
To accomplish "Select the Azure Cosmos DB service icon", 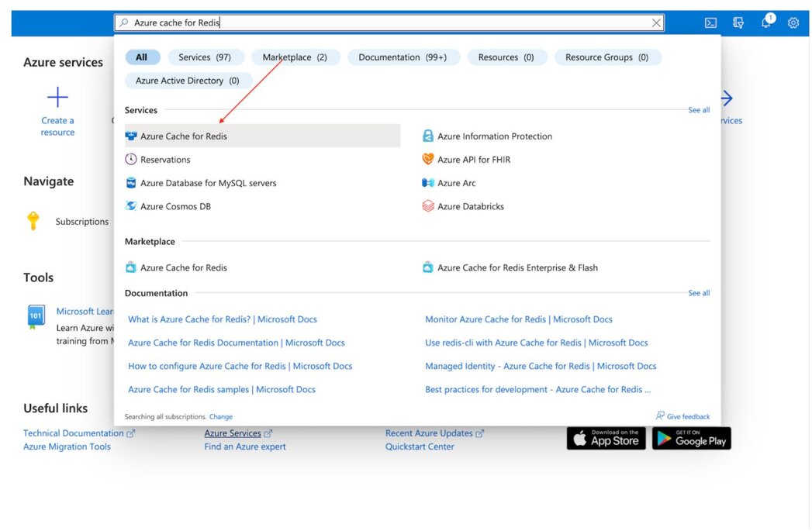I will (132, 206).
